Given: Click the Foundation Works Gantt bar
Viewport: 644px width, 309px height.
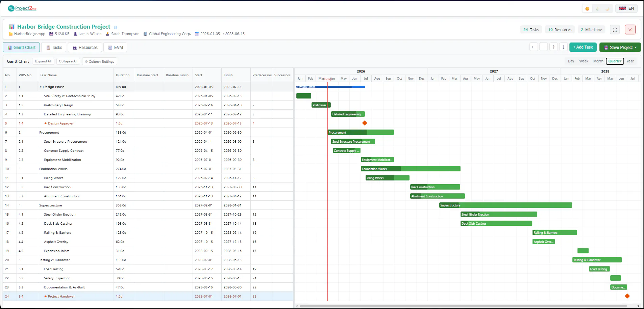Looking at the screenshot, I should (x=411, y=169).
